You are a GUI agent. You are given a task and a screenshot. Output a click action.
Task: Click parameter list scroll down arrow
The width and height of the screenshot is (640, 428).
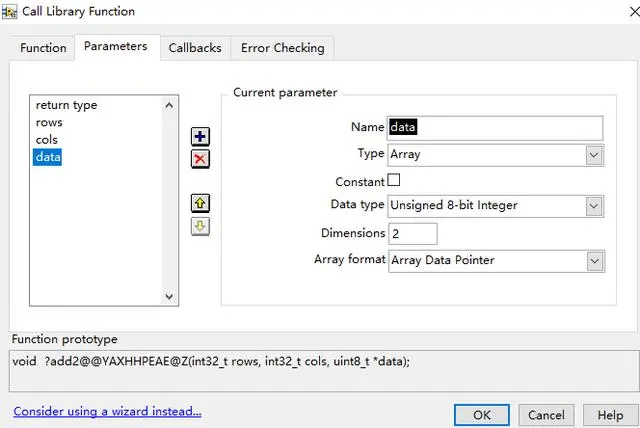169,296
